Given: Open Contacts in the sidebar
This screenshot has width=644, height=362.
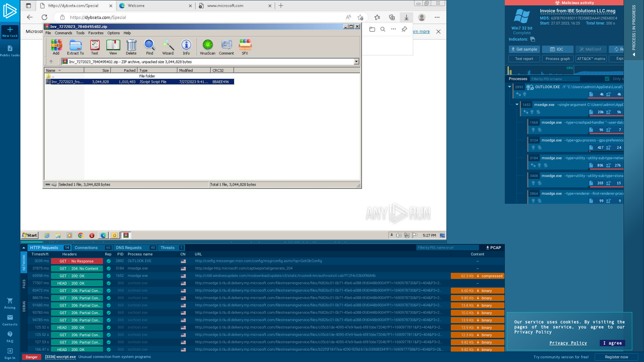Looking at the screenshot, I should (10, 320).
